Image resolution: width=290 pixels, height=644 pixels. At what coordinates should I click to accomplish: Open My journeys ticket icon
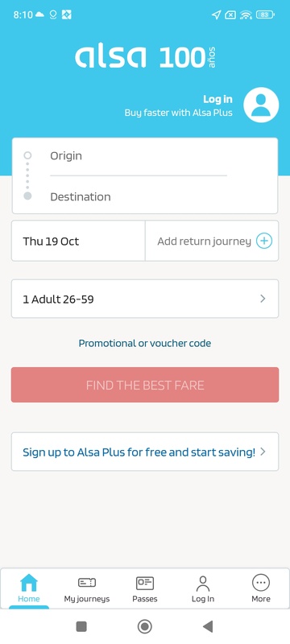87,582
